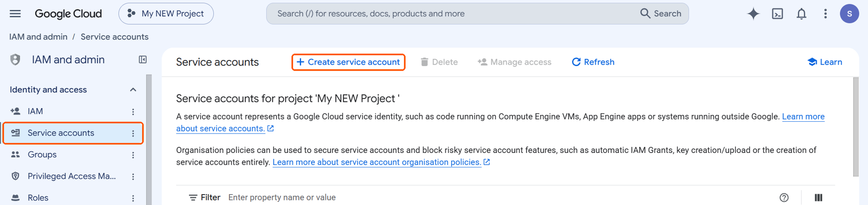868x205 pixels.
Task: Click the IAM and admin shield icon
Action: click(x=15, y=60)
